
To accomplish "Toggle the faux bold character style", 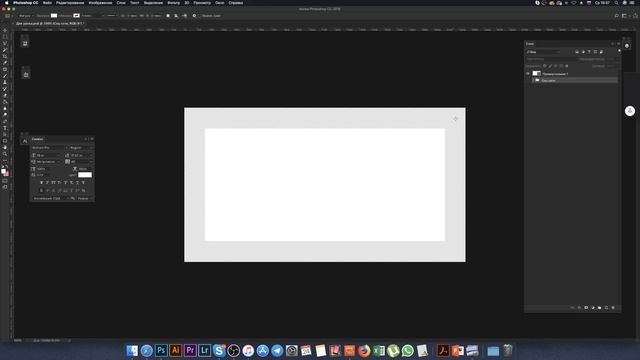I will [x=42, y=182].
